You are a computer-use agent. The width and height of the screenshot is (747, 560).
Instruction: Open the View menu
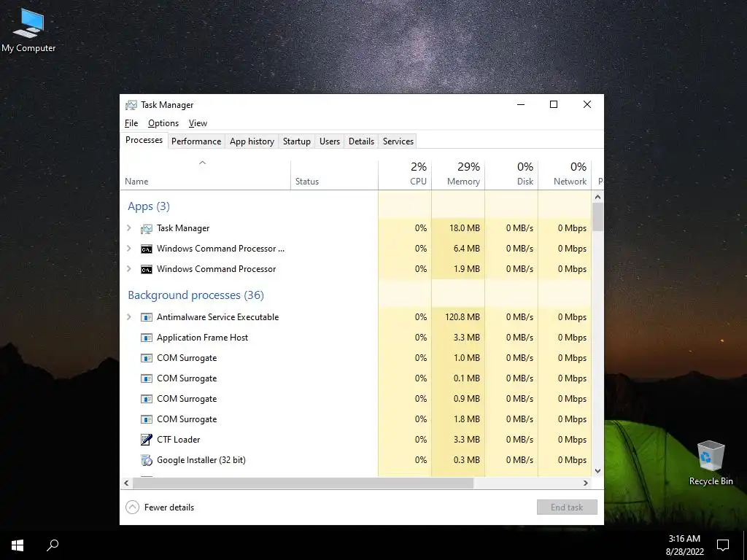click(198, 123)
